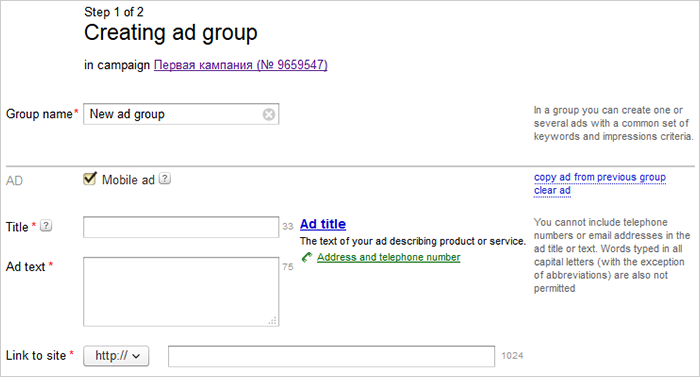Focus the Link to site URL field
The height and width of the screenshot is (377, 700).
331,356
